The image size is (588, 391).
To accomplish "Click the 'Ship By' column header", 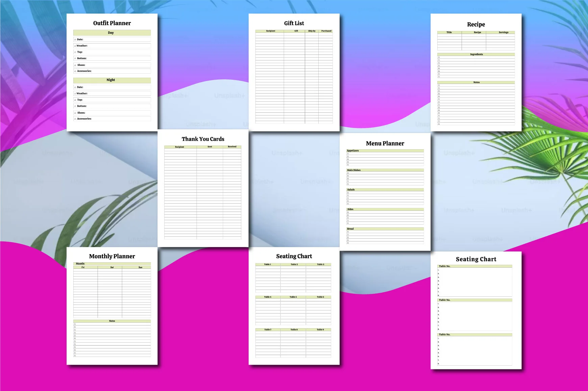I will pyautogui.click(x=312, y=31).
